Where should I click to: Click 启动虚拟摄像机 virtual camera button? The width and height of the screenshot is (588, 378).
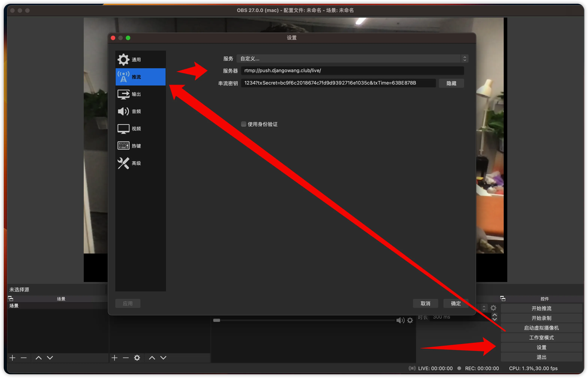[x=541, y=328]
